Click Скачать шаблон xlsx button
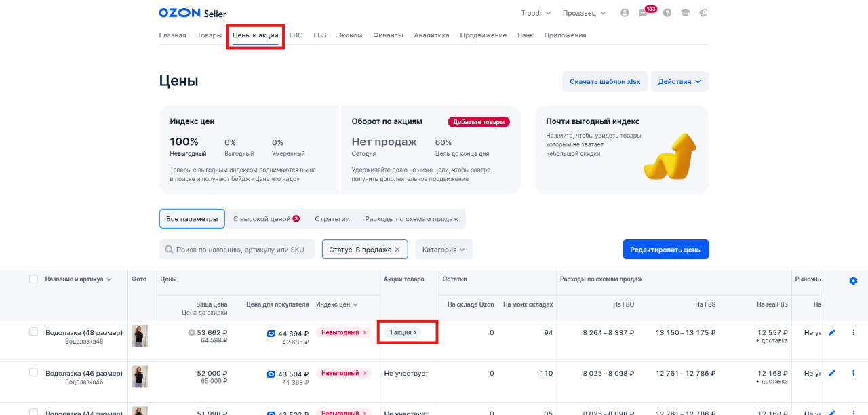Image resolution: width=868 pixels, height=415 pixels. click(x=605, y=81)
